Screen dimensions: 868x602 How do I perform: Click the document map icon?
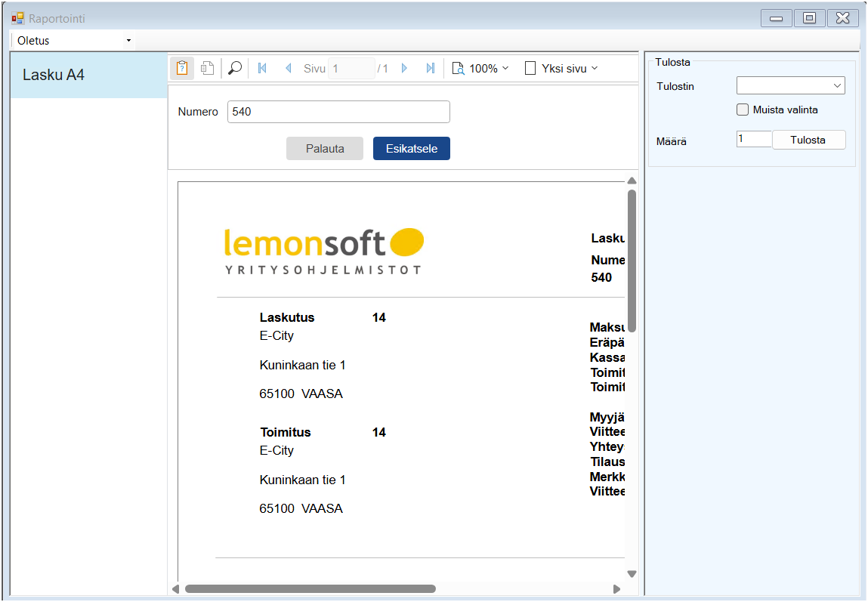(x=207, y=69)
